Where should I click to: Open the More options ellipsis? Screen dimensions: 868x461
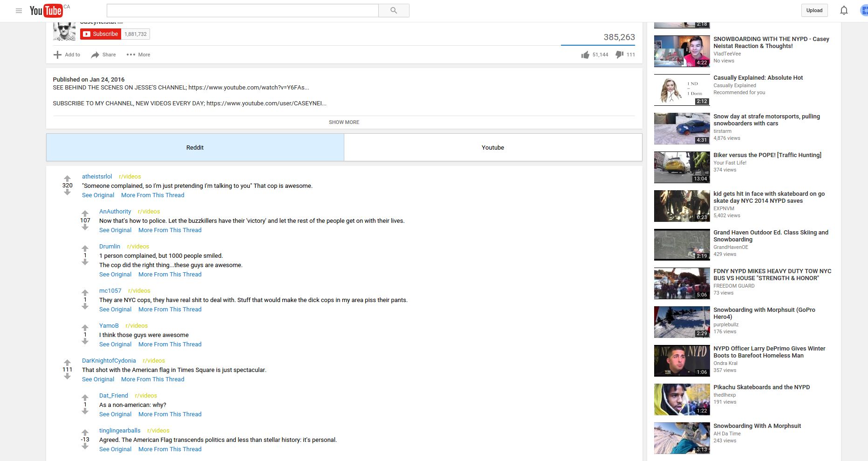pyautogui.click(x=131, y=55)
